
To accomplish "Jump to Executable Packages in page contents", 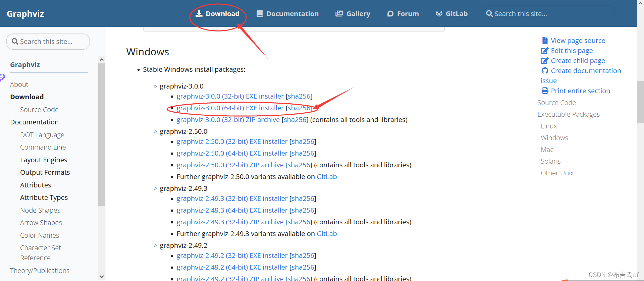I will click(x=569, y=114).
